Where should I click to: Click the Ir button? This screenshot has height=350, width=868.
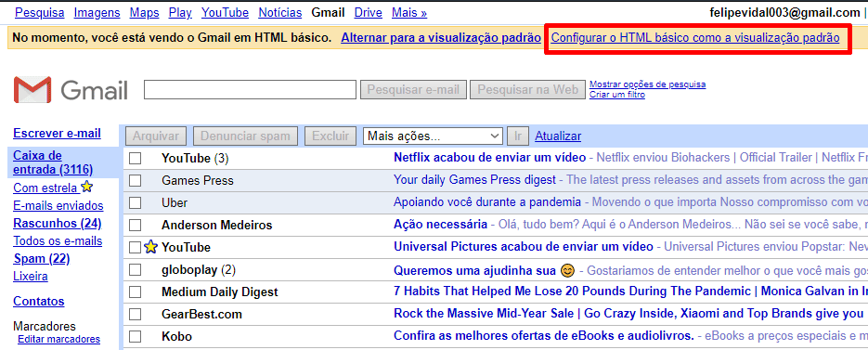pos(518,136)
